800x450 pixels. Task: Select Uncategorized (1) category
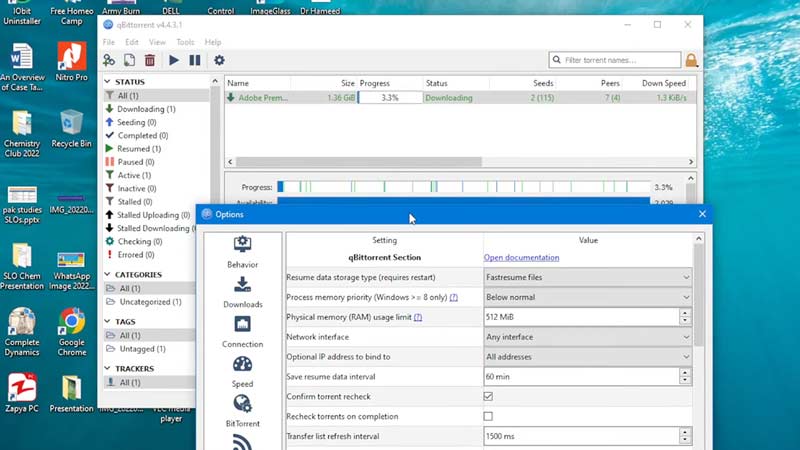pyautogui.click(x=150, y=302)
